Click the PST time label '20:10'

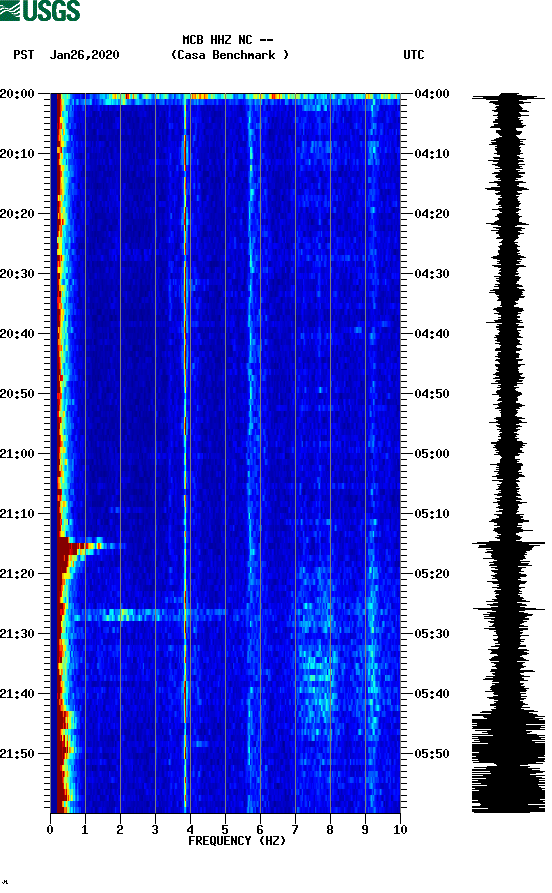[17, 154]
